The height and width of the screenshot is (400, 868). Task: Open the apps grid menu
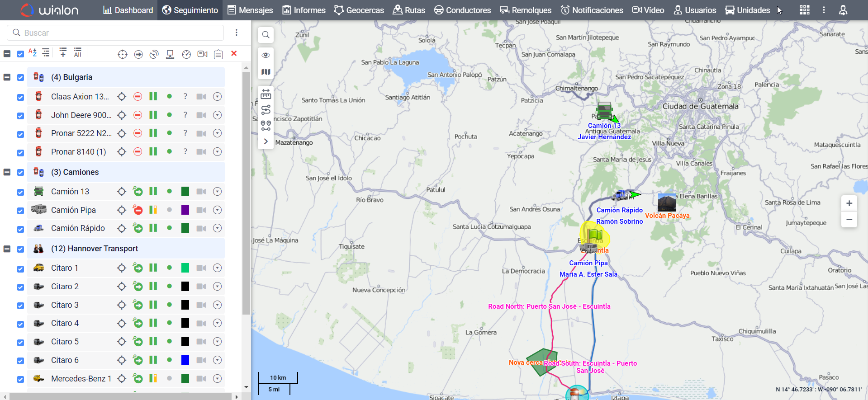click(804, 10)
